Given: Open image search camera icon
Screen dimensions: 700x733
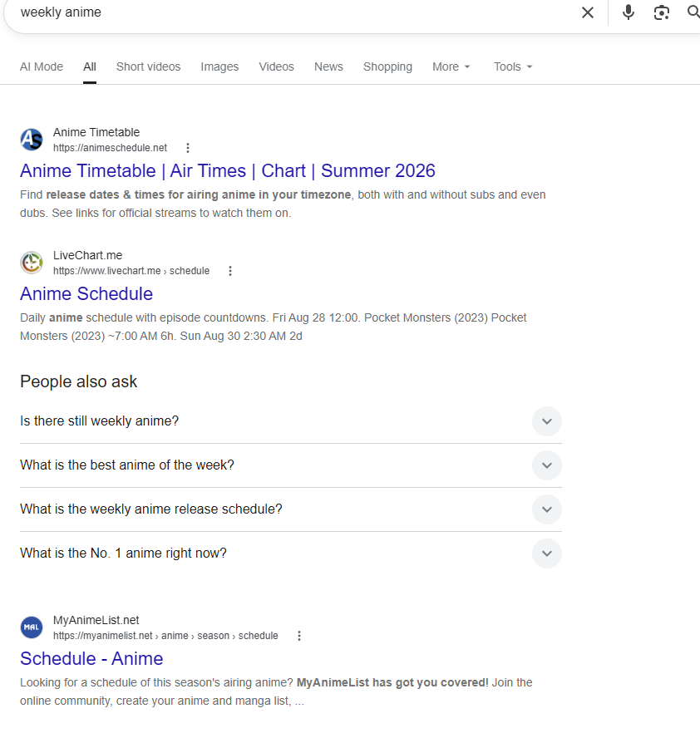Looking at the screenshot, I should [661, 12].
